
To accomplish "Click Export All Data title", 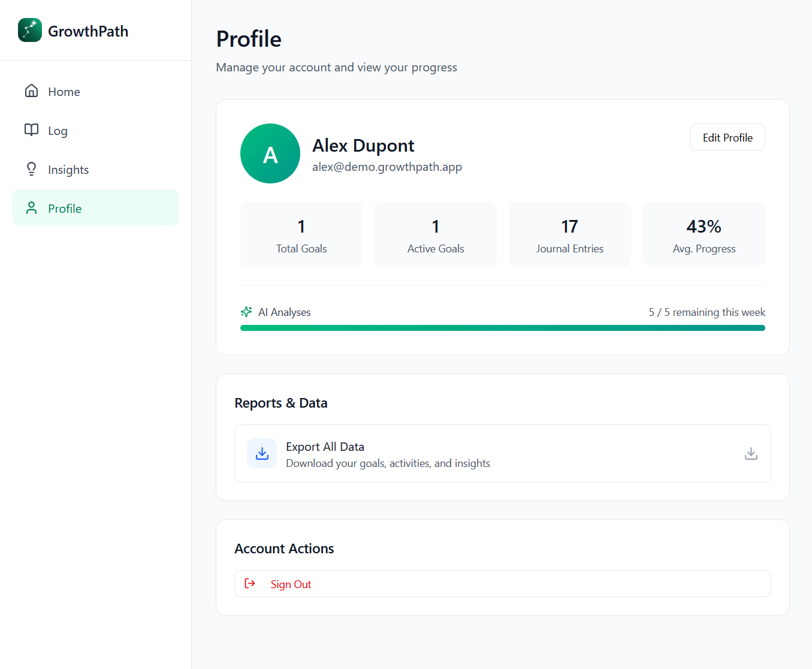I will 325,447.
